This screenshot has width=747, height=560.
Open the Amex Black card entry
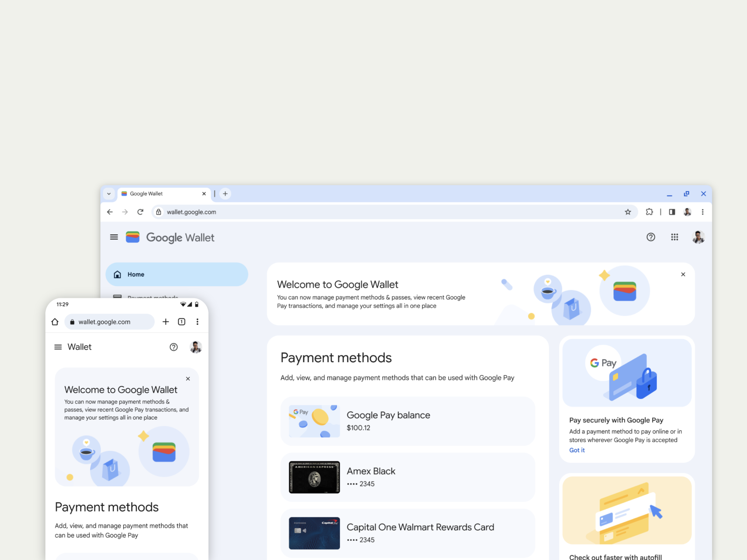tap(408, 477)
